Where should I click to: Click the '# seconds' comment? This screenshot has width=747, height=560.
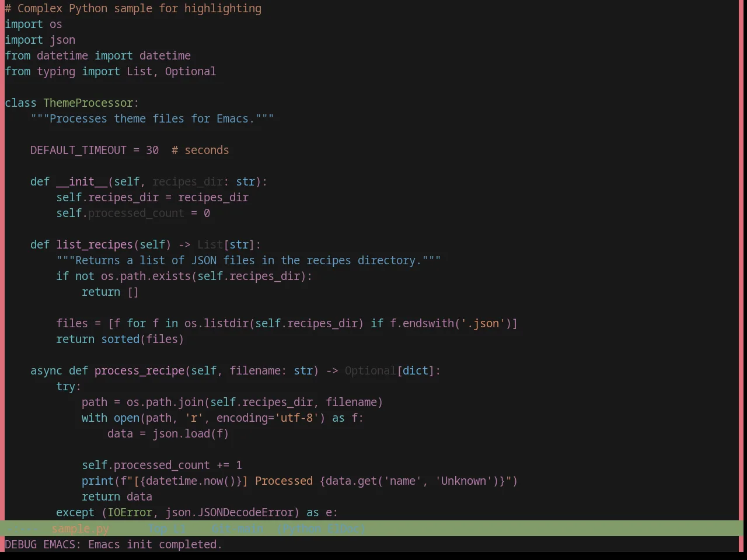coord(200,150)
